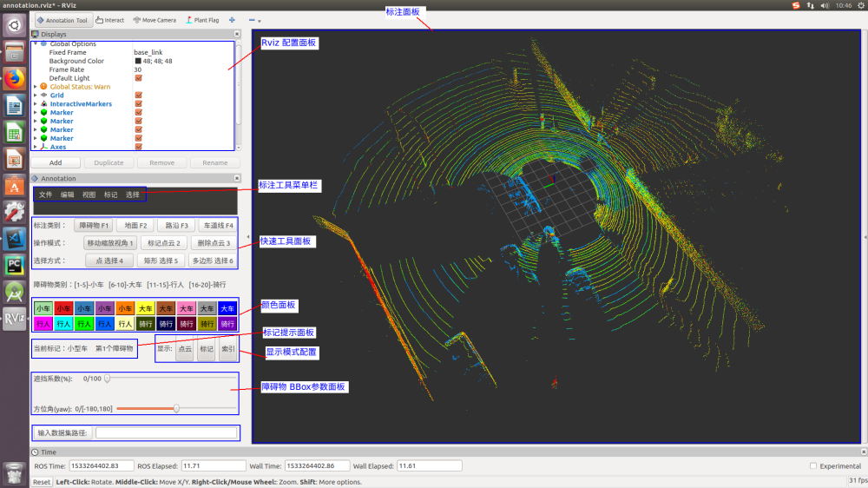This screenshot has width=868, height=488.
Task: Expand the InteractiveMarkers node
Action: [36, 103]
